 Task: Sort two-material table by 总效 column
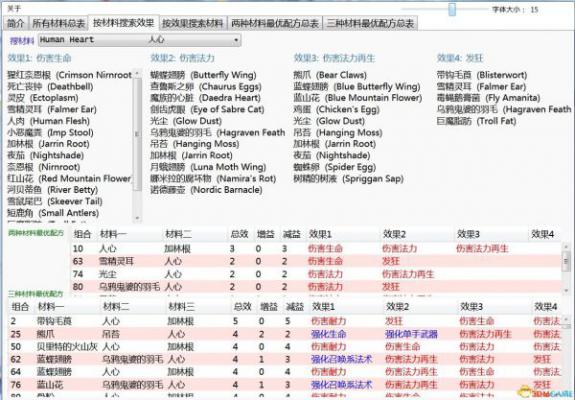(x=239, y=234)
